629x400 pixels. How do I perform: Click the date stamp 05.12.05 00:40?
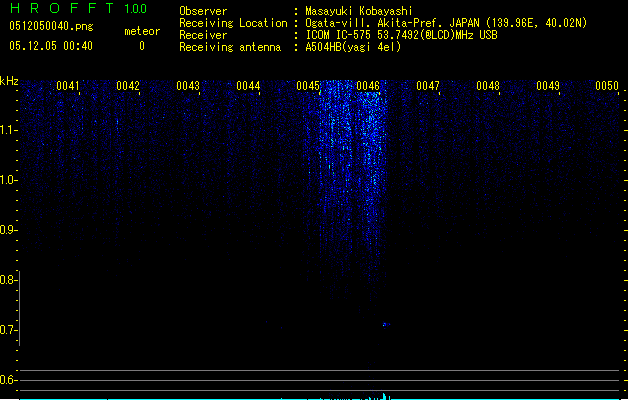point(51,46)
